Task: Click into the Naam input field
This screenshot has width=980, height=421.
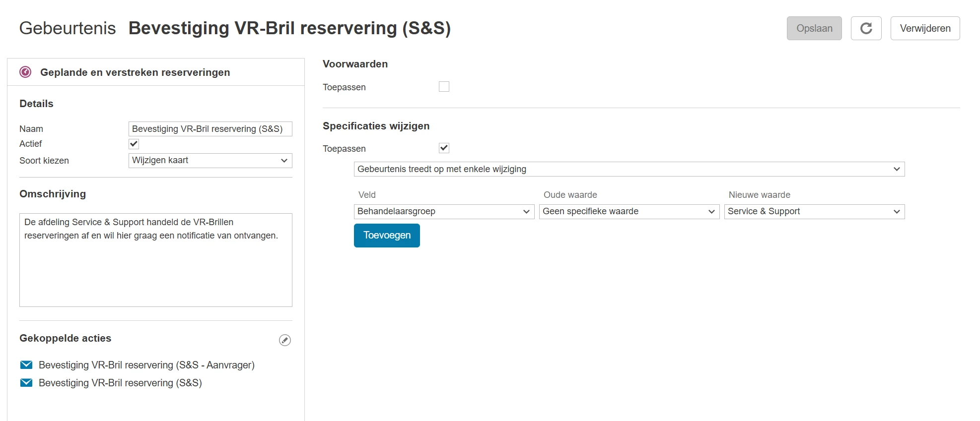Action: click(210, 129)
